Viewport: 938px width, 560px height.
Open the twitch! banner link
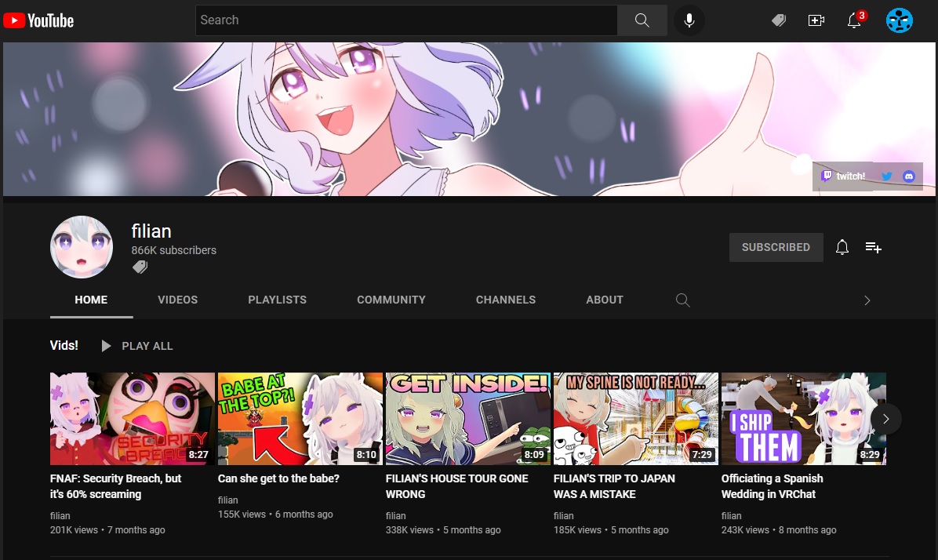point(843,176)
